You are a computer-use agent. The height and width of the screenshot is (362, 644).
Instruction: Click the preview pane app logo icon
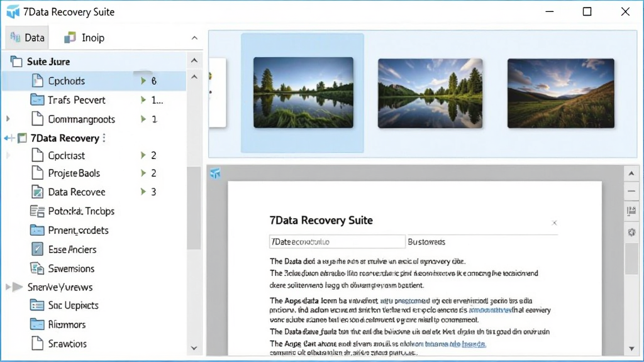(x=215, y=173)
